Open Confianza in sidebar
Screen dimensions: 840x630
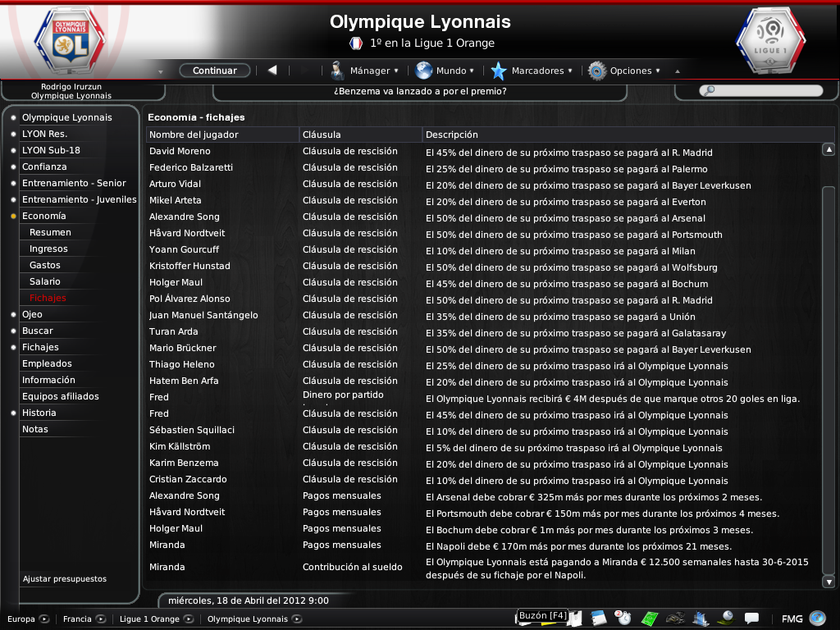pos(44,167)
